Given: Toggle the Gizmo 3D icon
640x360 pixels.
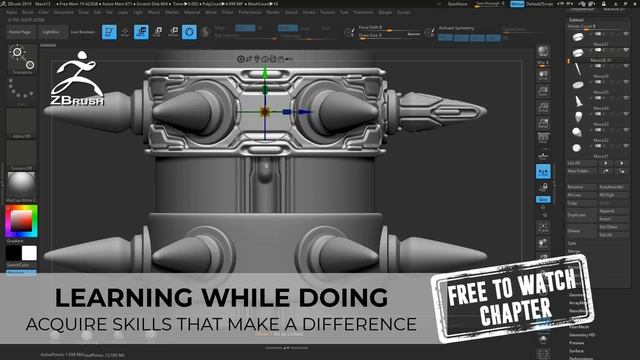Looking at the screenshot, I should coord(189,32).
